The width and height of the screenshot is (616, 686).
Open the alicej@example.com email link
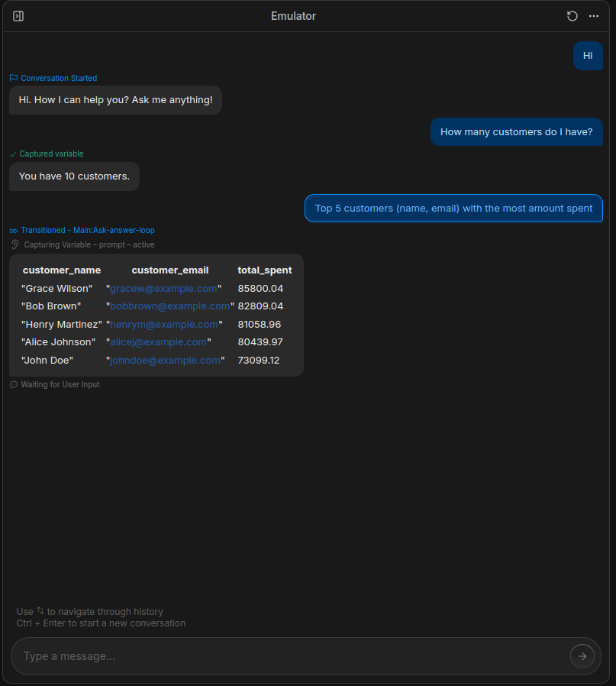(158, 341)
